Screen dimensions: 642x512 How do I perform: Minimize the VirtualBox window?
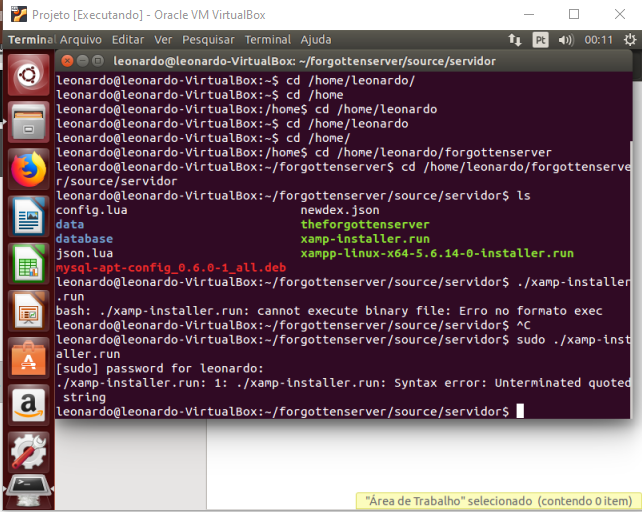click(529, 14)
